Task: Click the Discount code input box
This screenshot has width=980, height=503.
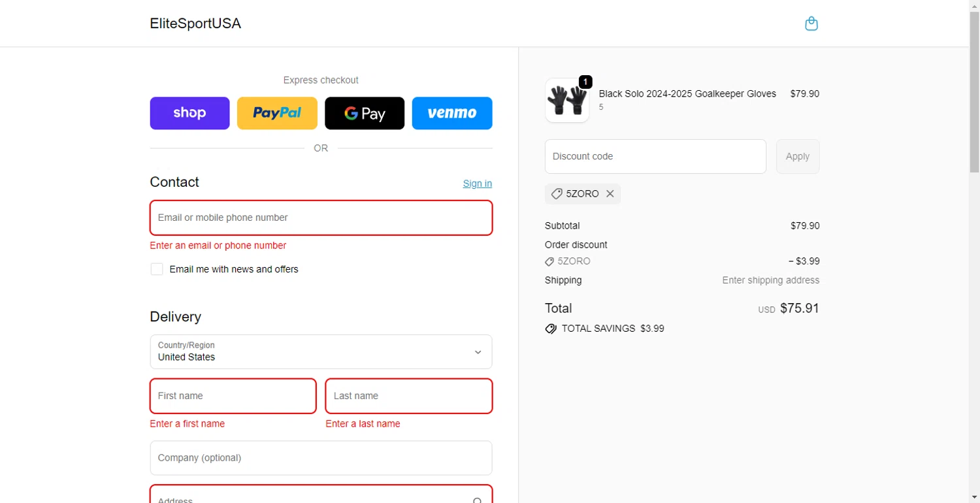Action: point(655,157)
